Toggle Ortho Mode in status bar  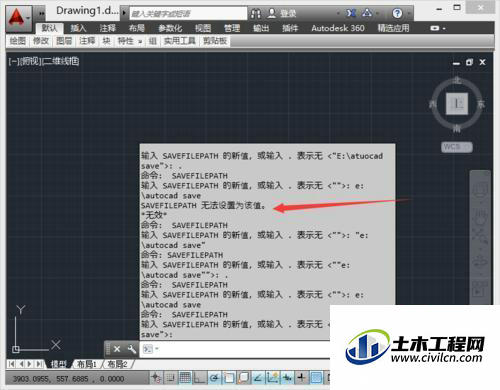pyautogui.click(x=199, y=378)
